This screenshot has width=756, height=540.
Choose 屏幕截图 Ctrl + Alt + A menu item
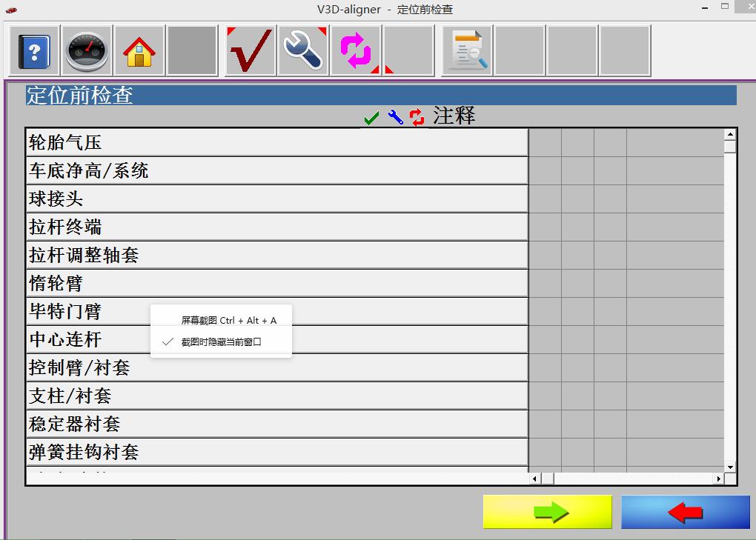pyautogui.click(x=228, y=321)
